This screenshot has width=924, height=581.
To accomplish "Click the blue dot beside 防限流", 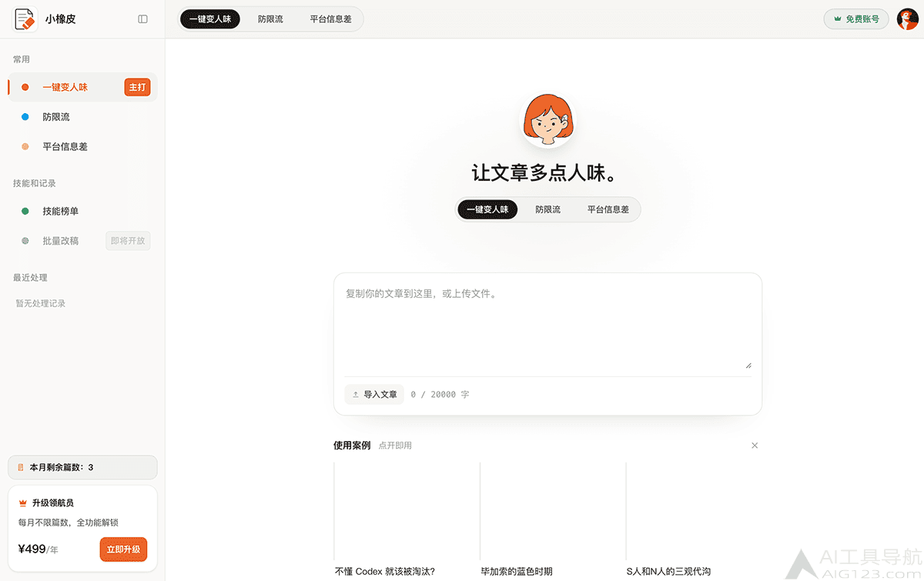I will [25, 117].
